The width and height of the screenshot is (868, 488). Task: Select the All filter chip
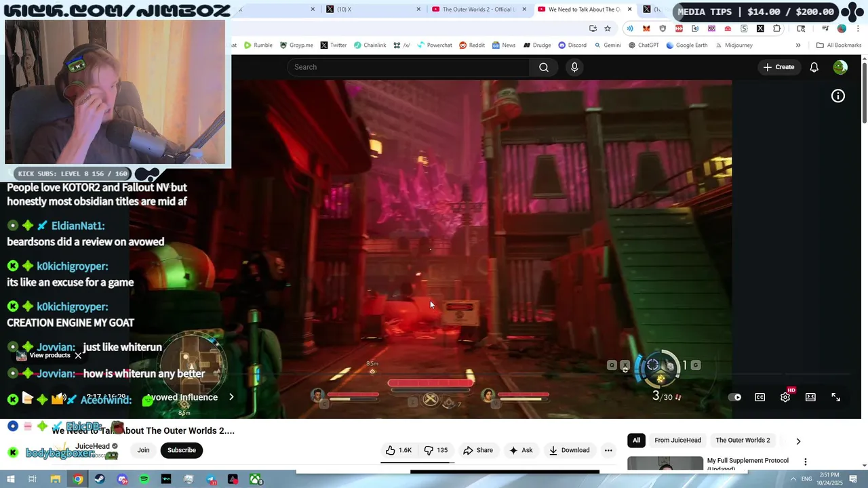(x=636, y=441)
